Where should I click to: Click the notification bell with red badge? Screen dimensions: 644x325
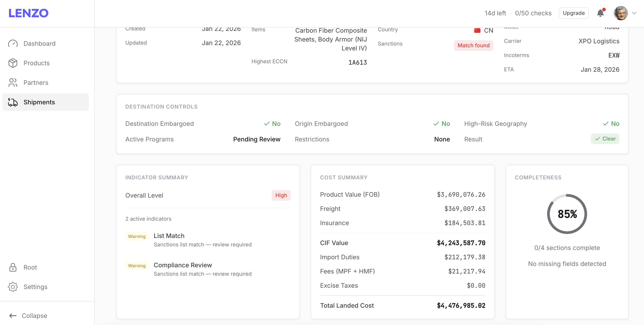(600, 13)
